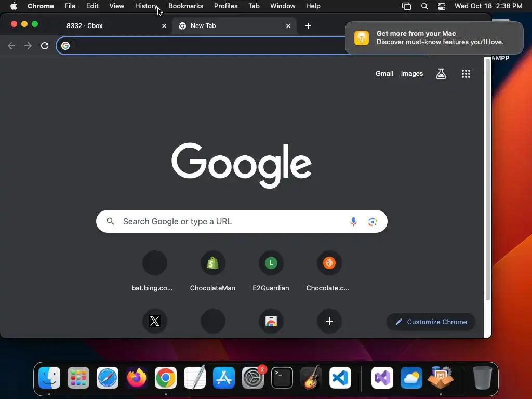
Task: Open the Trash in the Dock
Action: 483,378
